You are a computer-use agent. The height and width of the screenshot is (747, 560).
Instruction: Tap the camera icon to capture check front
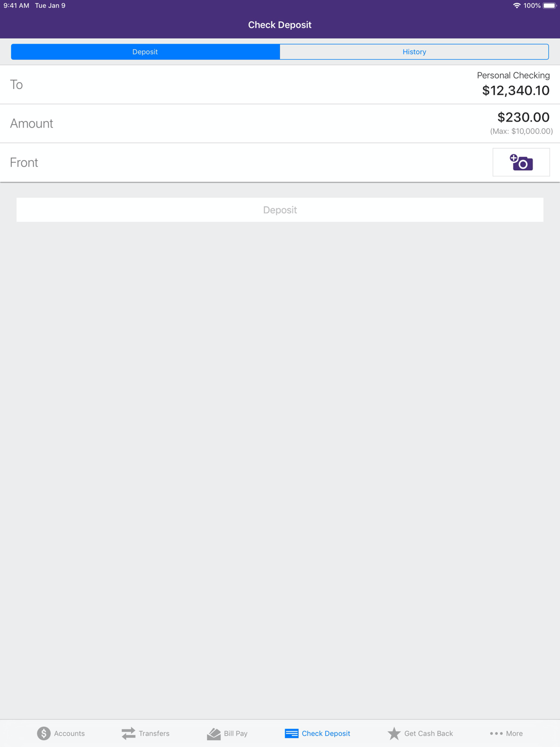(x=521, y=162)
